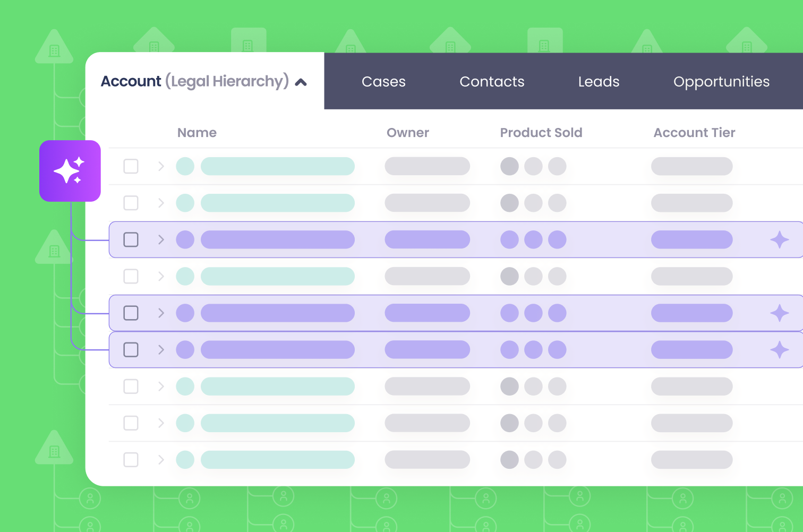This screenshot has height=532, width=803.
Task: Click the purple AI sparkle icon button
Action: pos(70,171)
